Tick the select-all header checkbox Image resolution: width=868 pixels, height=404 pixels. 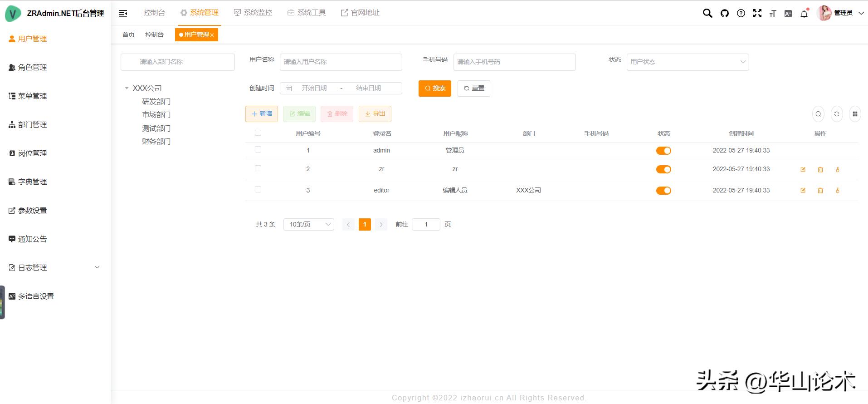pos(258,133)
